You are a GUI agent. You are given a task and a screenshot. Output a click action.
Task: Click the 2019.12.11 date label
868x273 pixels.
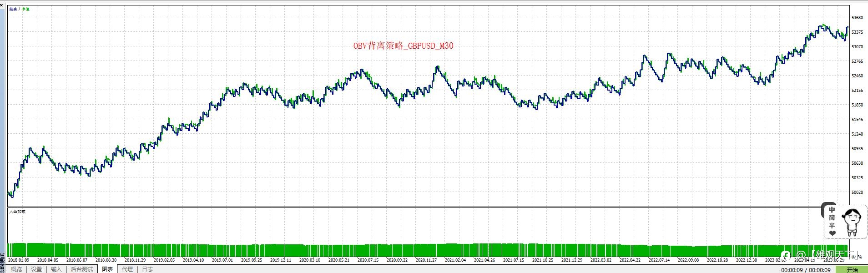pyautogui.click(x=281, y=260)
